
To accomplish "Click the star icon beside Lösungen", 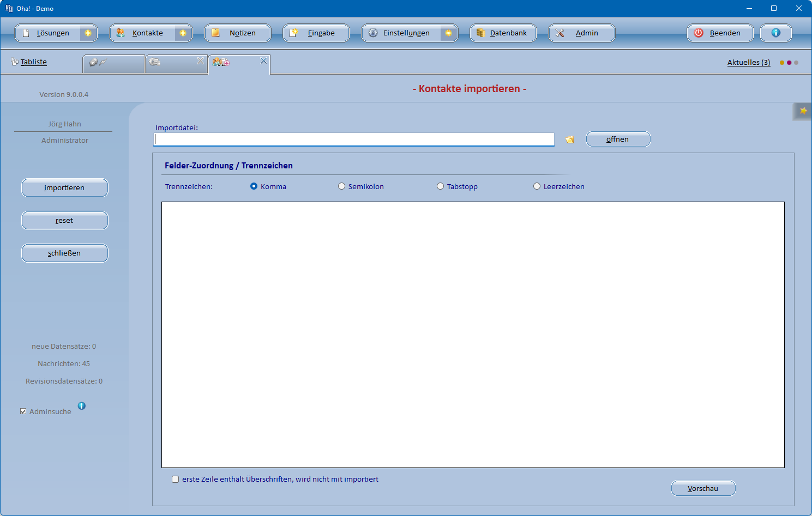I will pyautogui.click(x=88, y=33).
